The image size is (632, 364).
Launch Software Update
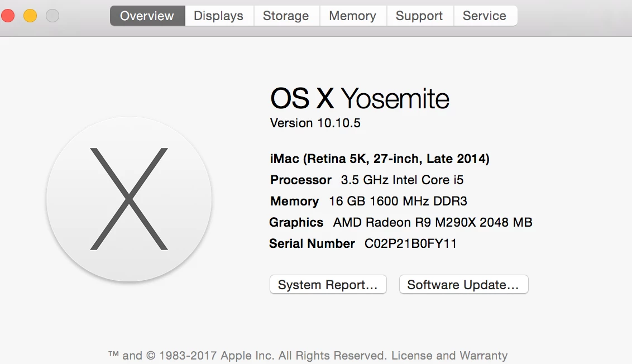coord(463,285)
